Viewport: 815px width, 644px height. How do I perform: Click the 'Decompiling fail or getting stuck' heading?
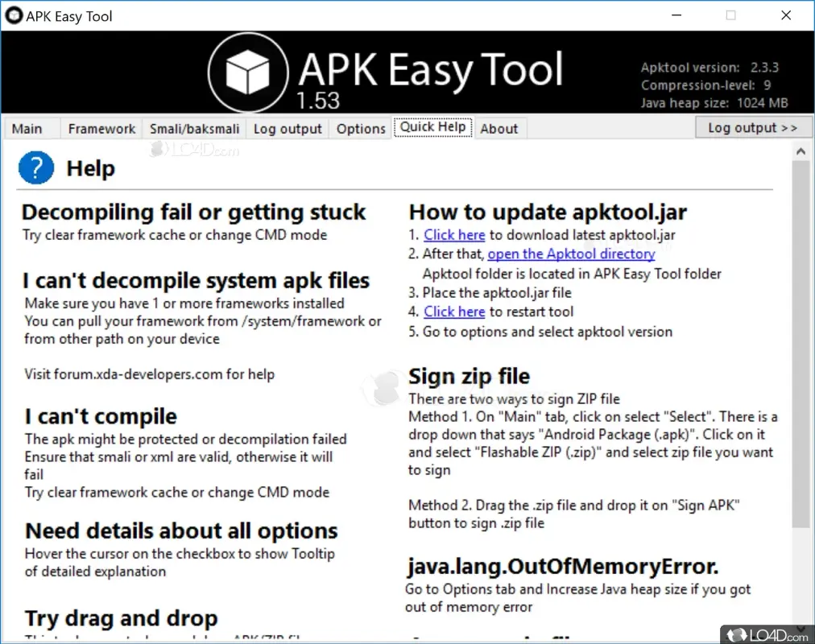(194, 213)
